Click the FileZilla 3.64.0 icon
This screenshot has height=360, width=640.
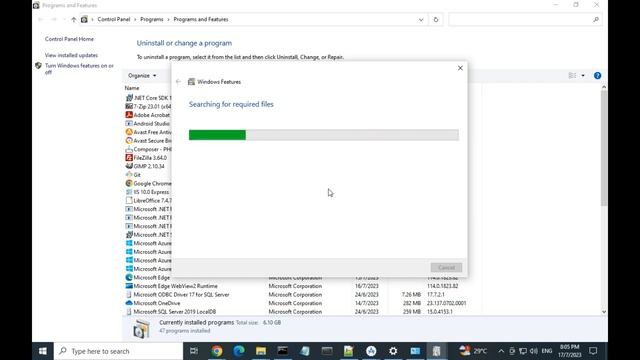click(129, 158)
